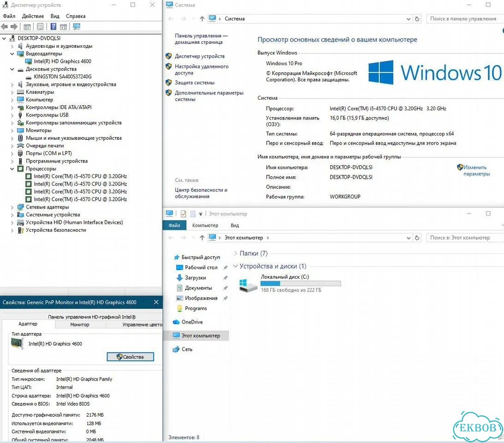Click Поиск в панели управления field
Image resolution: width=504 pixels, height=443 pixels.
(465, 18)
